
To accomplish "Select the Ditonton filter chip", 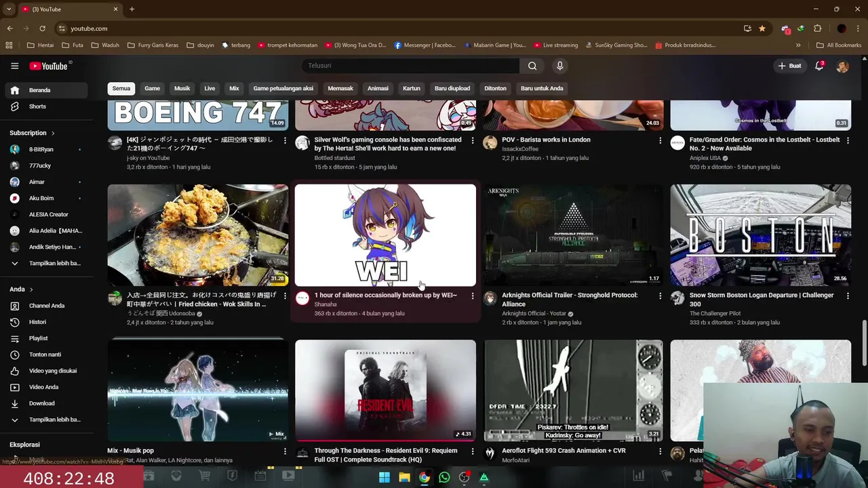I will click(495, 88).
